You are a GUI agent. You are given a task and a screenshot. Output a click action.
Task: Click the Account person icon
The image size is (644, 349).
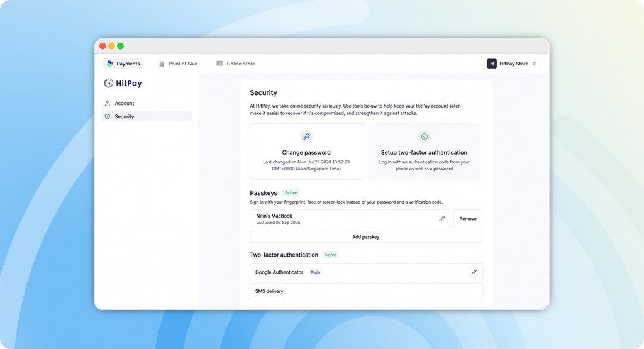click(x=107, y=104)
